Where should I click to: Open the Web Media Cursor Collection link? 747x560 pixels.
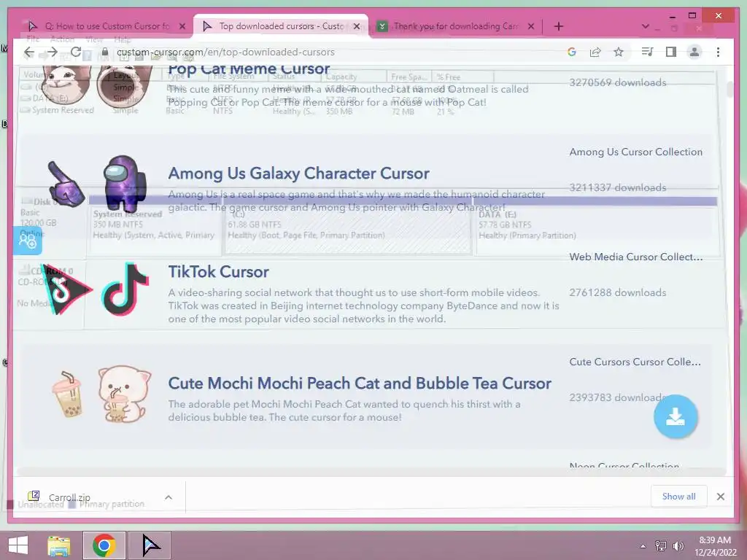pyautogui.click(x=635, y=257)
